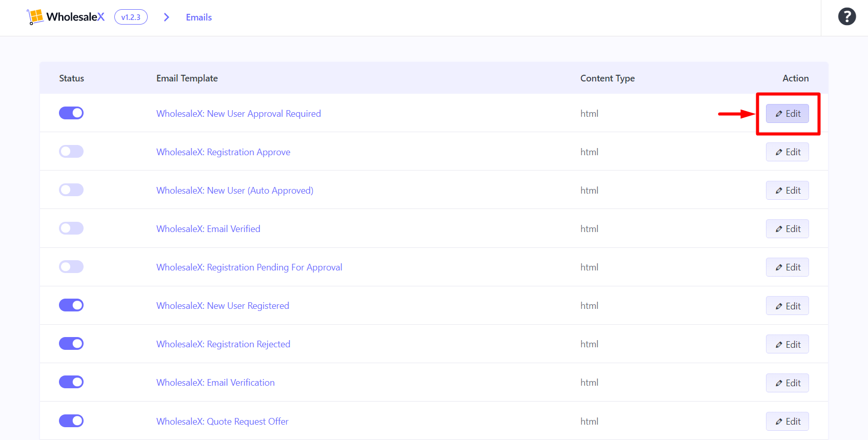Image resolution: width=868 pixels, height=440 pixels.
Task: Open Quote Request Offer template link
Action: point(222,422)
